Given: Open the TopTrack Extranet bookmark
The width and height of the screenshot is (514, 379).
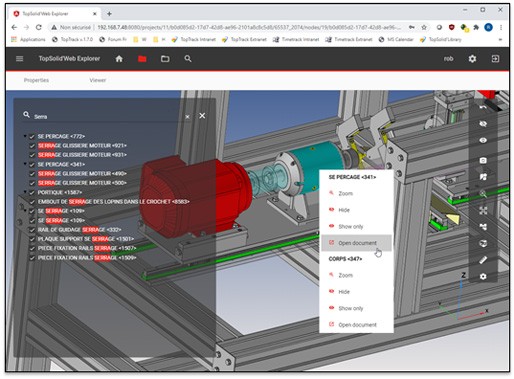Looking at the screenshot, I should (x=244, y=39).
